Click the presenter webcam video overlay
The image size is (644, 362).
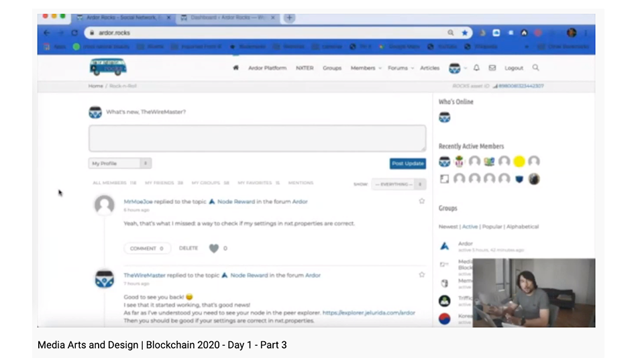coord(534,293)
